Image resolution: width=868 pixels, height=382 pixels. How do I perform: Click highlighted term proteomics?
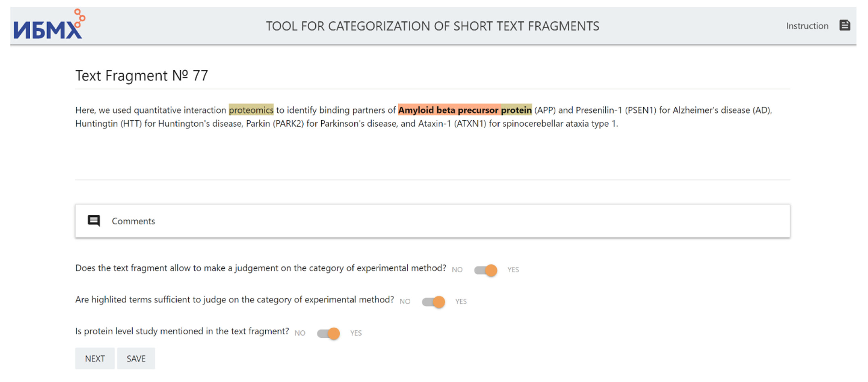251,110
